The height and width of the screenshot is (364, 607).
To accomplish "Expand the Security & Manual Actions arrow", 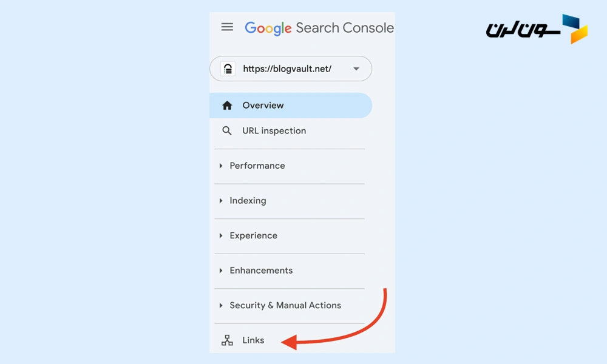I will [x=221, y=306].
